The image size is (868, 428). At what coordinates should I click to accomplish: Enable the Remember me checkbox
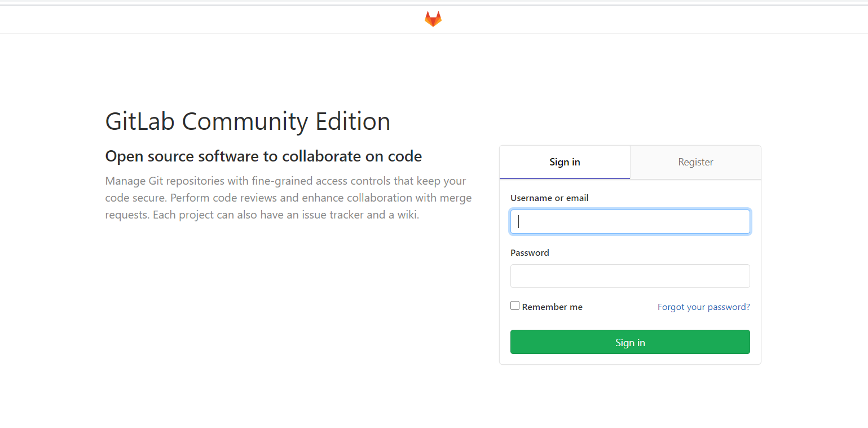(515, 305)
